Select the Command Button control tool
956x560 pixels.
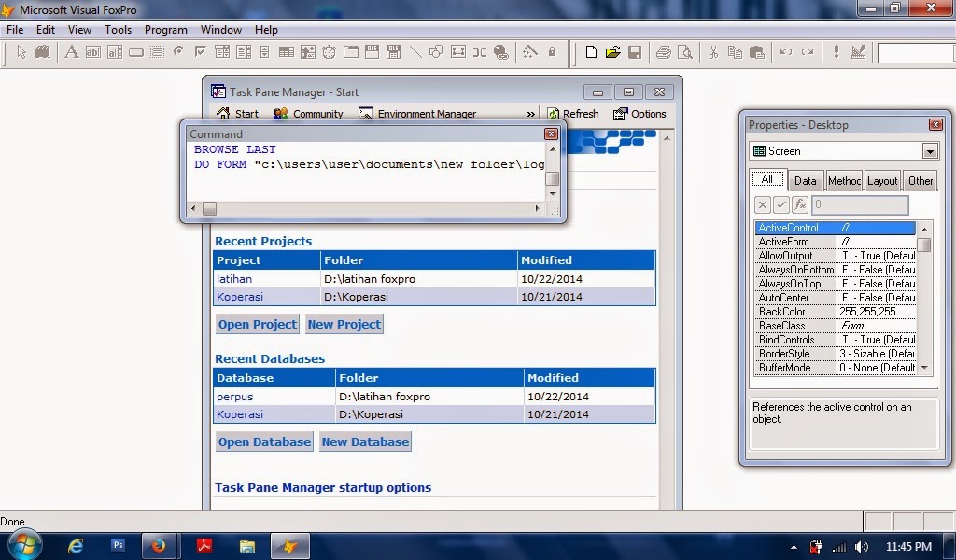(136, 52)
